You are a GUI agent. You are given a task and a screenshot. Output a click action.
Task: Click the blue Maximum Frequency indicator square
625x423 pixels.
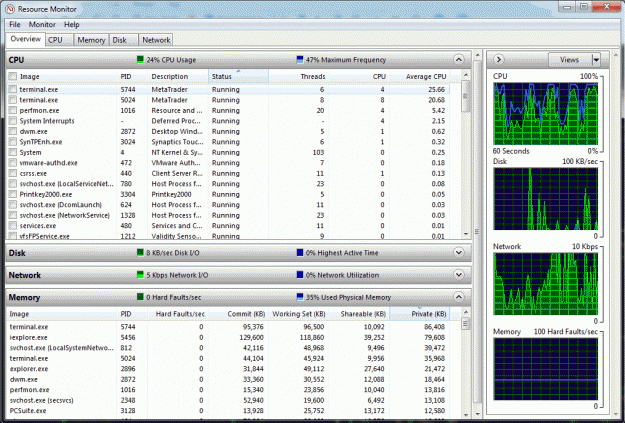coord(300,60)
